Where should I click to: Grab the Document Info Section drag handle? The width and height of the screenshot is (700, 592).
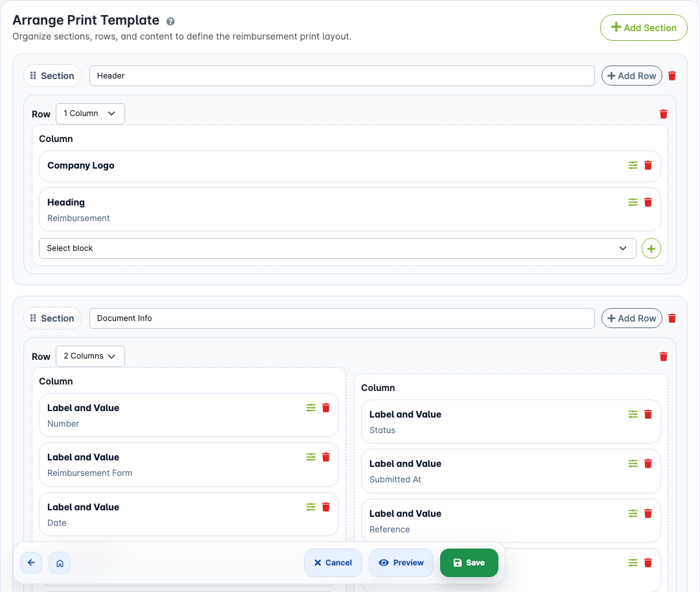pos(52,318)
